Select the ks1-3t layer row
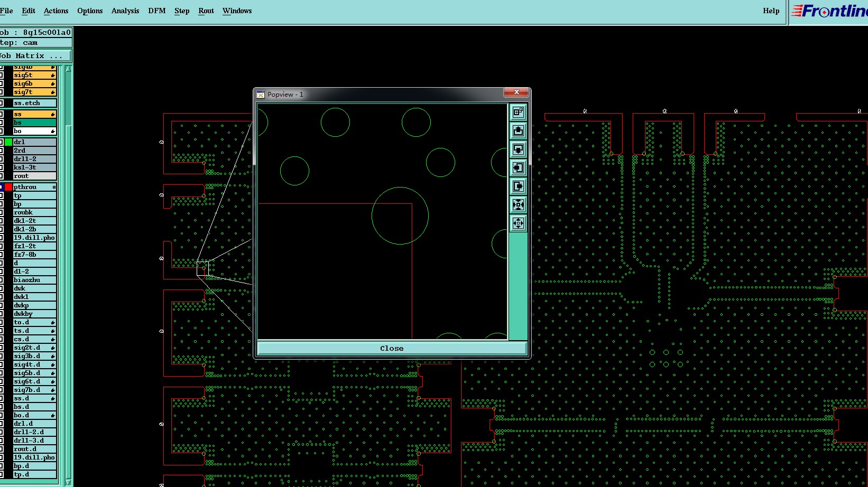This screenshot has width=868, height=487. tap(34, 167)
